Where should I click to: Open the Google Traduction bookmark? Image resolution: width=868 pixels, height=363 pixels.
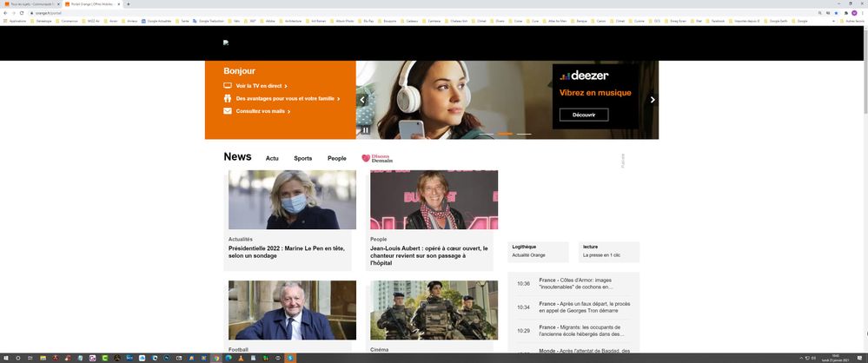(210, 20)
